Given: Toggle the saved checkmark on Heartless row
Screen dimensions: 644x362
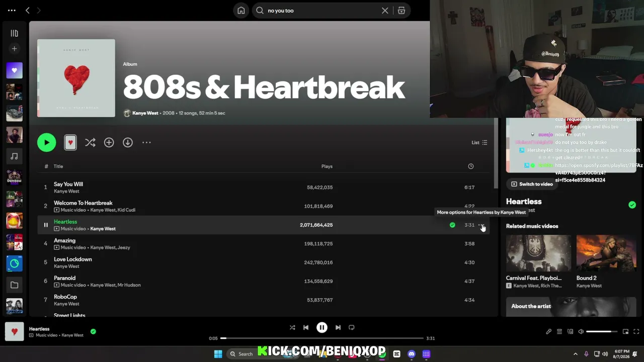Looking at the screenshot, I should click(452, 225).
